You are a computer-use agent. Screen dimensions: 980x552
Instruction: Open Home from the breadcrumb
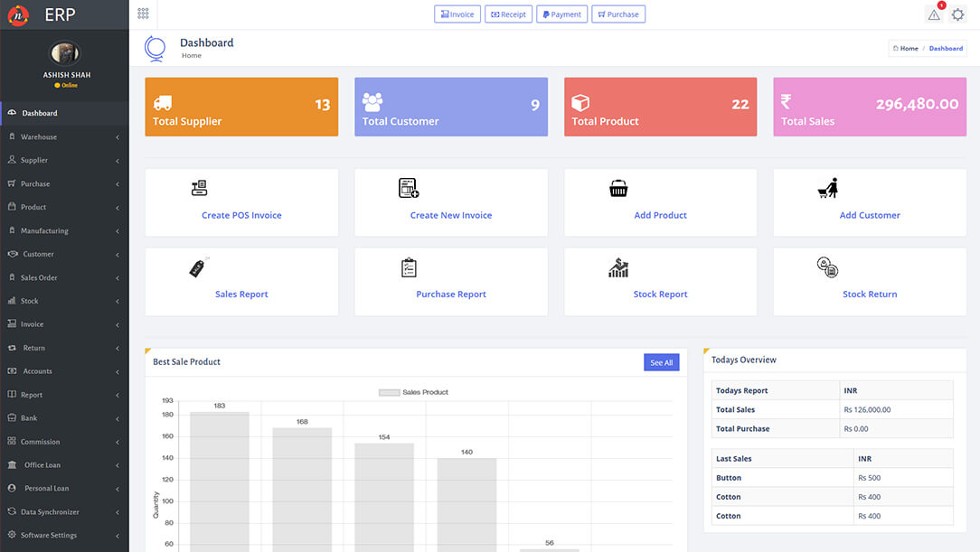pos(905,48)
